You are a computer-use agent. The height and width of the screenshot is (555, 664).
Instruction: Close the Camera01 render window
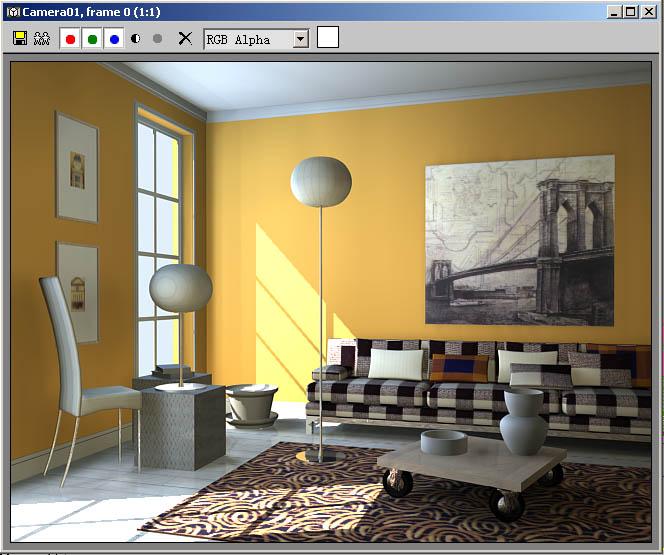tap(648, 12)
